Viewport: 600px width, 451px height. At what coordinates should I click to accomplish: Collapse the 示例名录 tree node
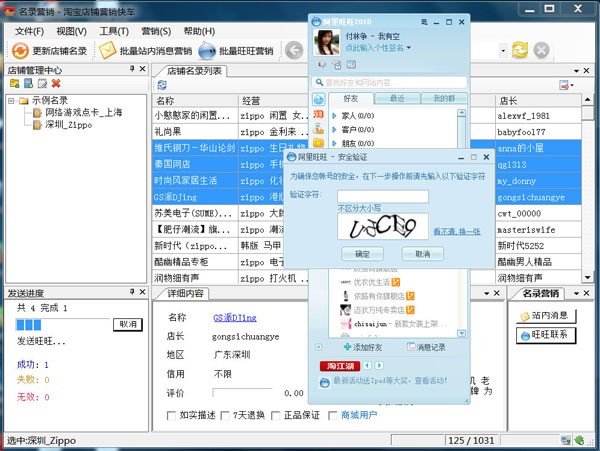(11, 101)
